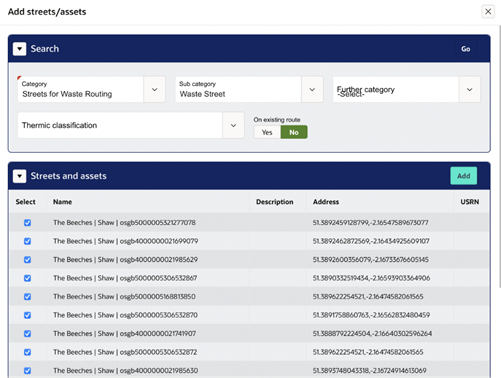Close the Add streets/assets dialog
This screenshot has height=378, width=501.
[488, 12]
